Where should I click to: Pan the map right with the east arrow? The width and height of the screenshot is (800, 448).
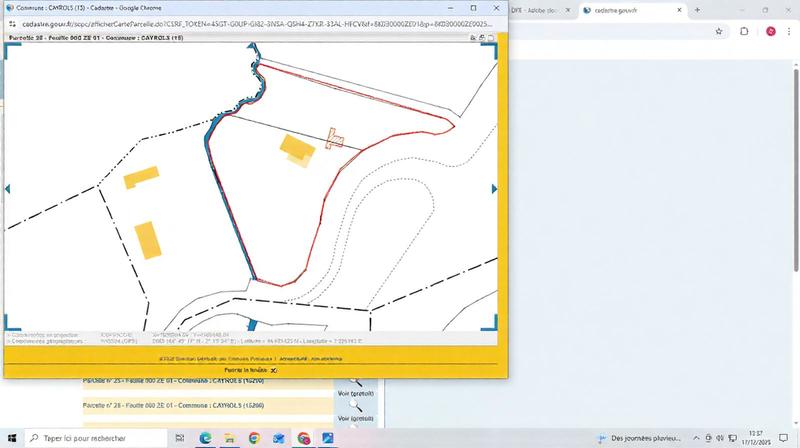494,189
